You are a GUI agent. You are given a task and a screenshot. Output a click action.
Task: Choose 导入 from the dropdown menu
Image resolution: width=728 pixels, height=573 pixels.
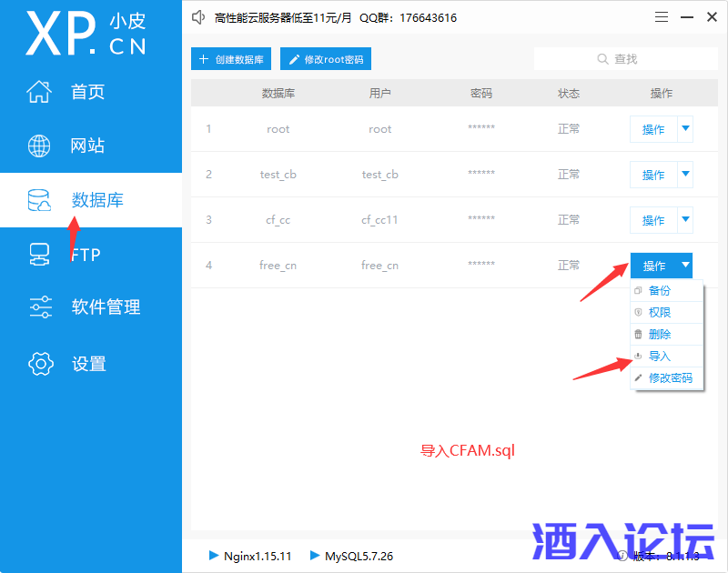point(667,356)
